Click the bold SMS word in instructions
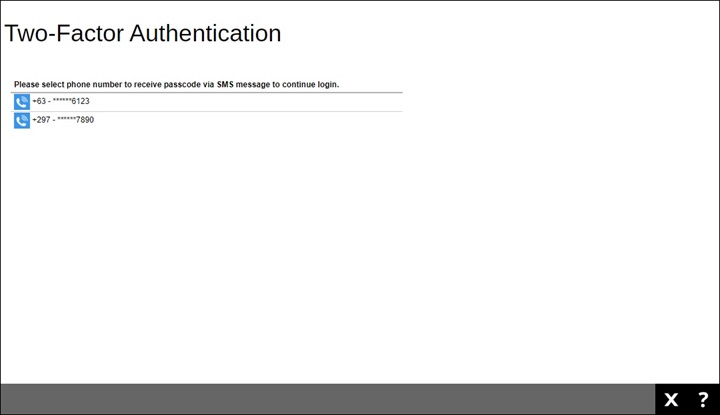The height and width of the screenshot is (415, 720). (x=227, y=85)
